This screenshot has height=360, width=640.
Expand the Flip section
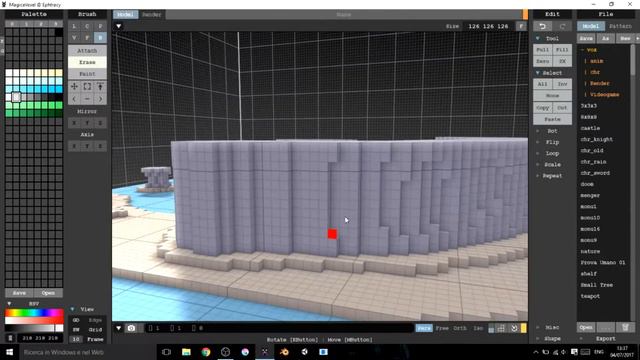pyautogui.click(x=538, y=142)
